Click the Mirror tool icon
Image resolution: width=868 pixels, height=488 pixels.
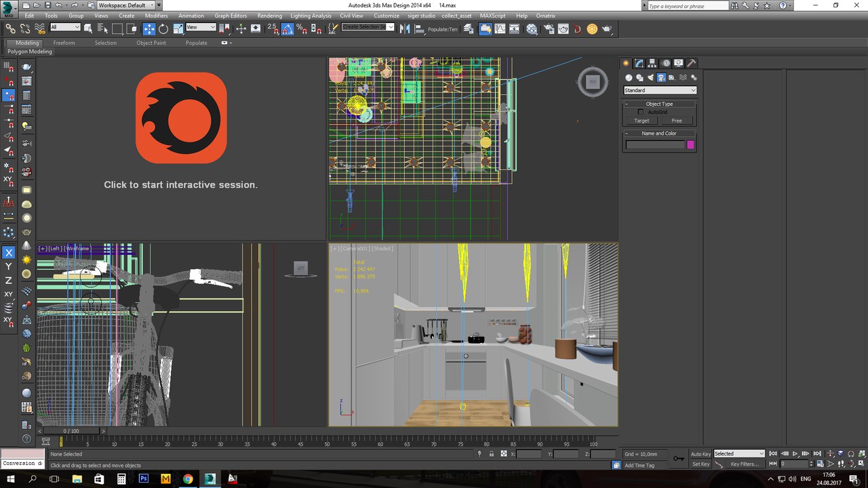pyautogui.click(x=405, y=28)
